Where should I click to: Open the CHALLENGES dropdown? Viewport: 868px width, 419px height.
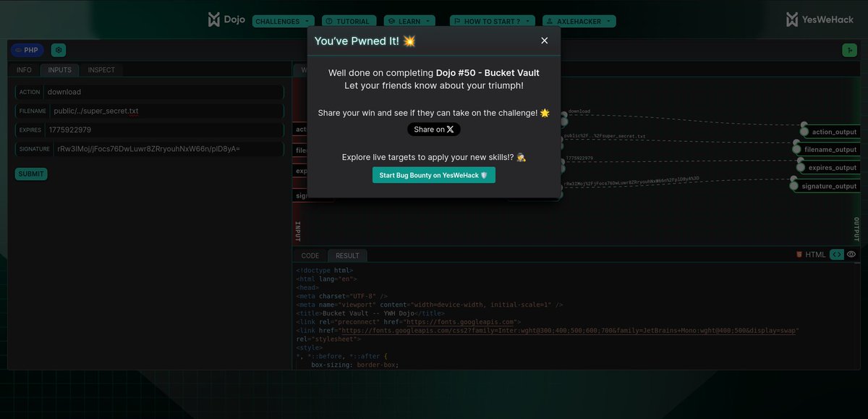coord(284,21)
